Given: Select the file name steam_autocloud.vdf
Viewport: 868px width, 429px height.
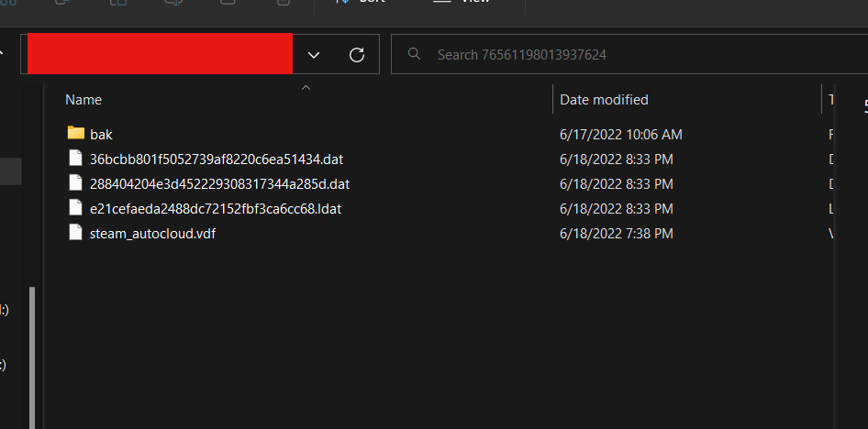Looking at the screenshot, I should pos(152,233).
